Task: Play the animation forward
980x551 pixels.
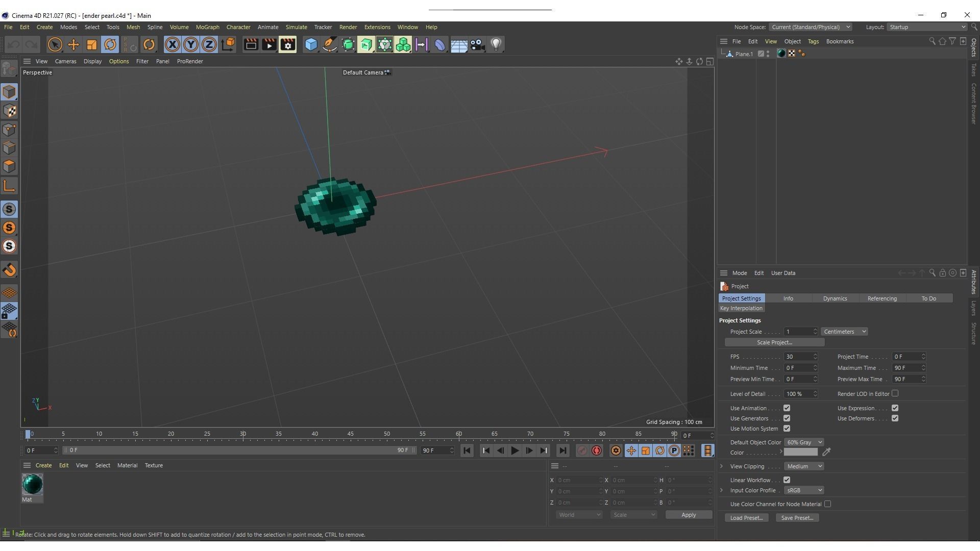Action: click(514, 450)
